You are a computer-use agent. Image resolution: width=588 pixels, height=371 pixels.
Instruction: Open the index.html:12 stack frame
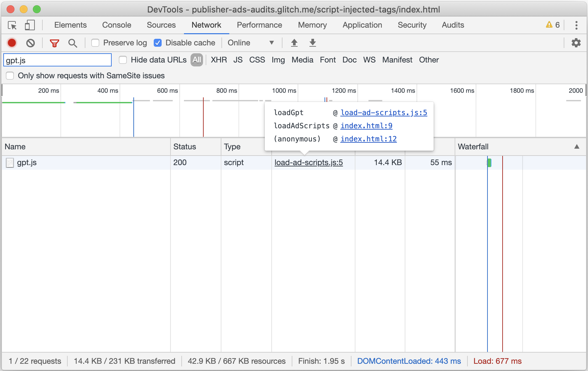pyautogui.click(x=368, y=139)
